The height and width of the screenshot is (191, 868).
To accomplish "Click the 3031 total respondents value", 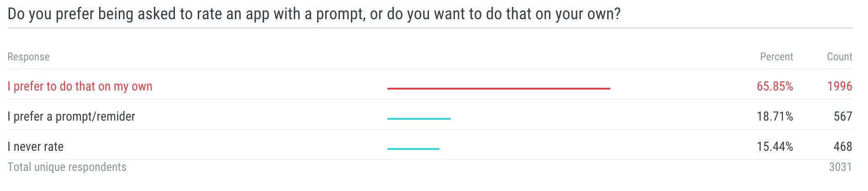I will coord(841,167).
